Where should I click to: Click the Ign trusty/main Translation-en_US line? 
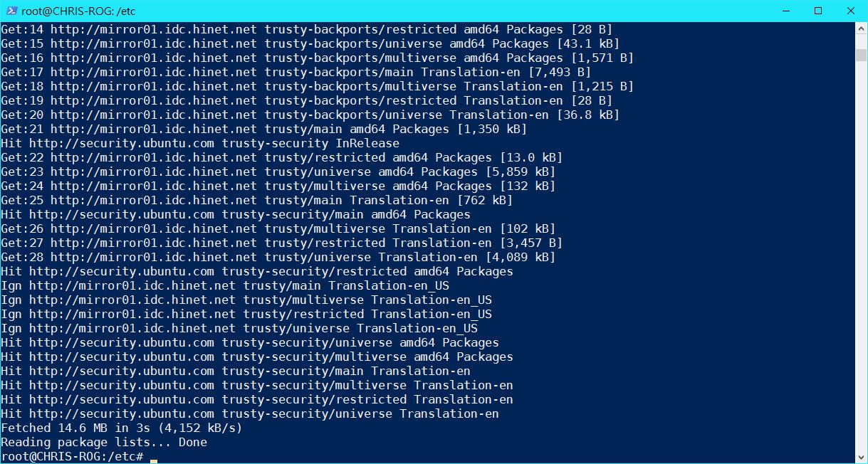pos(225,285)
